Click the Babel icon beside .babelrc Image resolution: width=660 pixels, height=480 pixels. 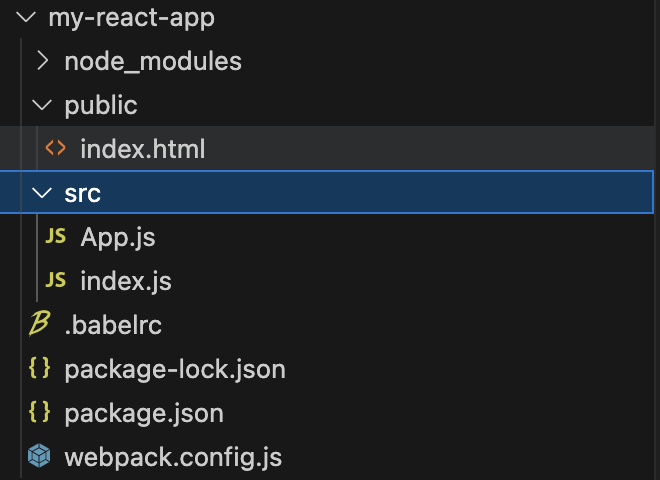tap(39, 324)
